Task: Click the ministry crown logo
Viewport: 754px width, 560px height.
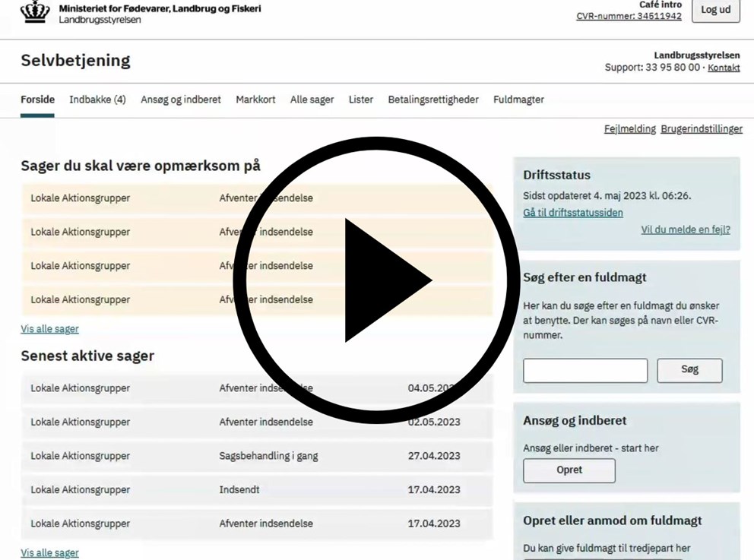Action: 35,12
